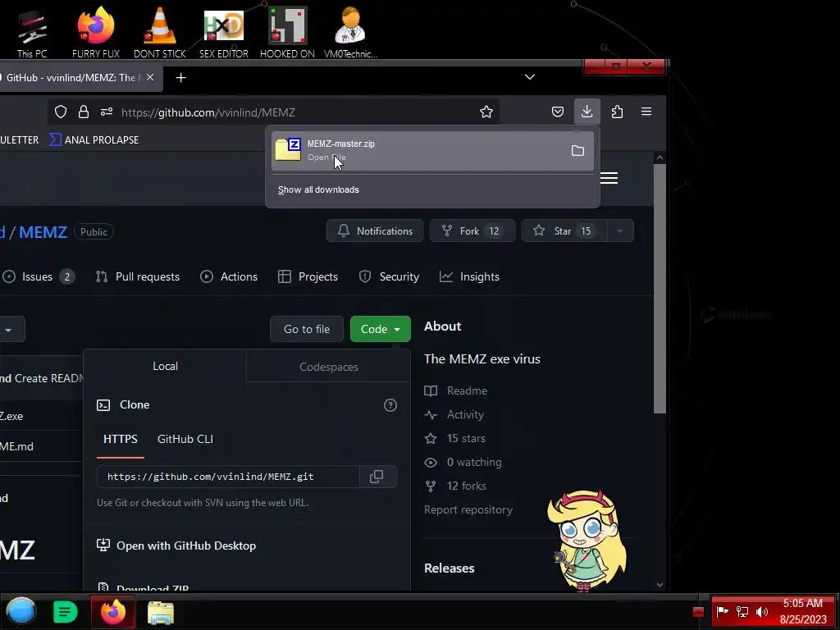Click the scrollbar down arrow
This screenshot has height=630, width=840.
point(660,585)
